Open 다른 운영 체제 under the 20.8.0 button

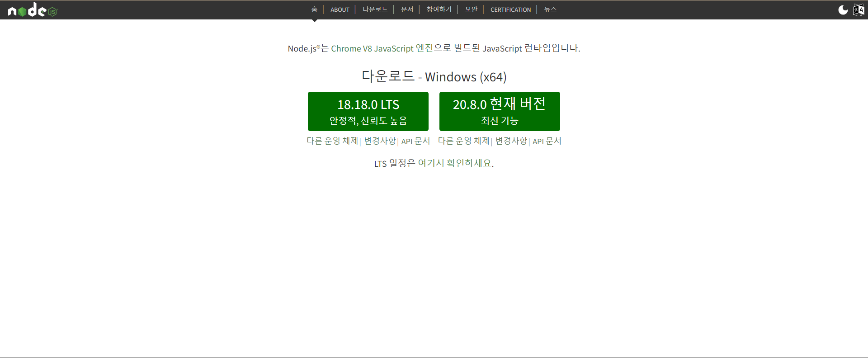tap(464, 141)
